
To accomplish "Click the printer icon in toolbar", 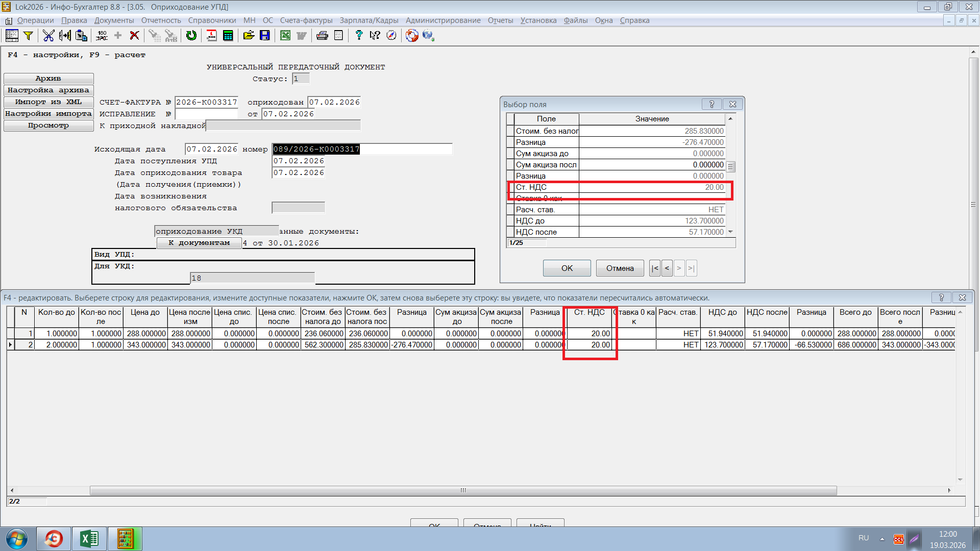I will point(322,35).
